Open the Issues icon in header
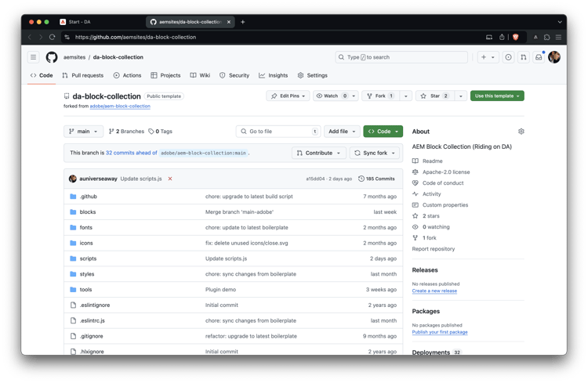Viewport: 588px width, 383px height. click(508, 57)
